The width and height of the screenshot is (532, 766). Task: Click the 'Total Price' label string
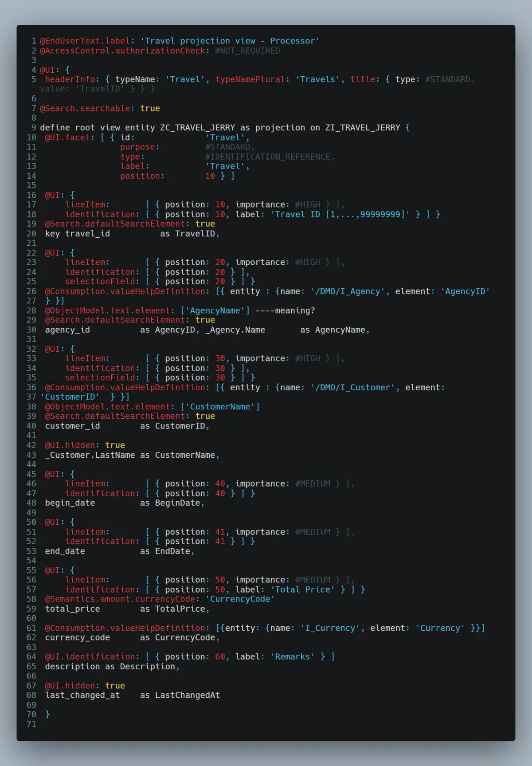[x=303, y=589]
